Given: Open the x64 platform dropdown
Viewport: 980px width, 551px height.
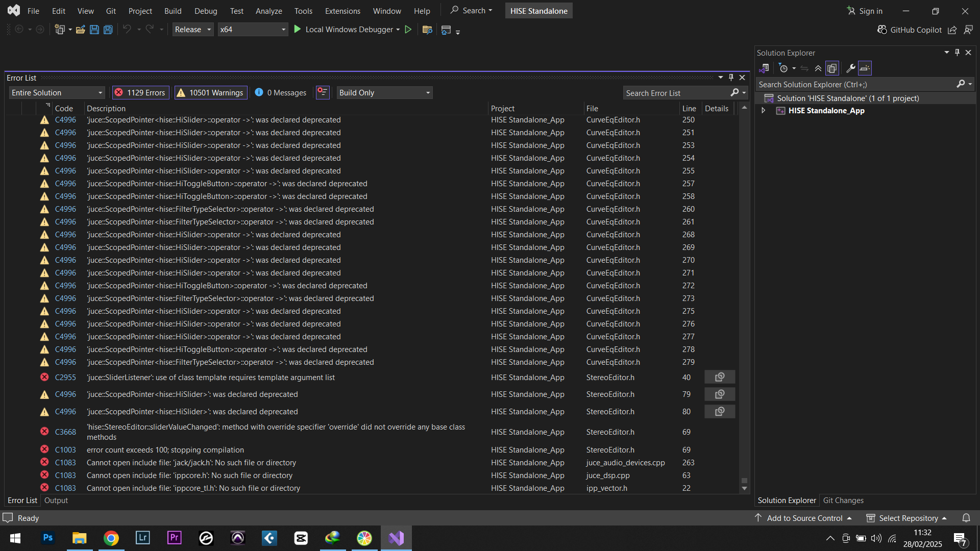Looking at the screenshot, I should click(253, 30).
